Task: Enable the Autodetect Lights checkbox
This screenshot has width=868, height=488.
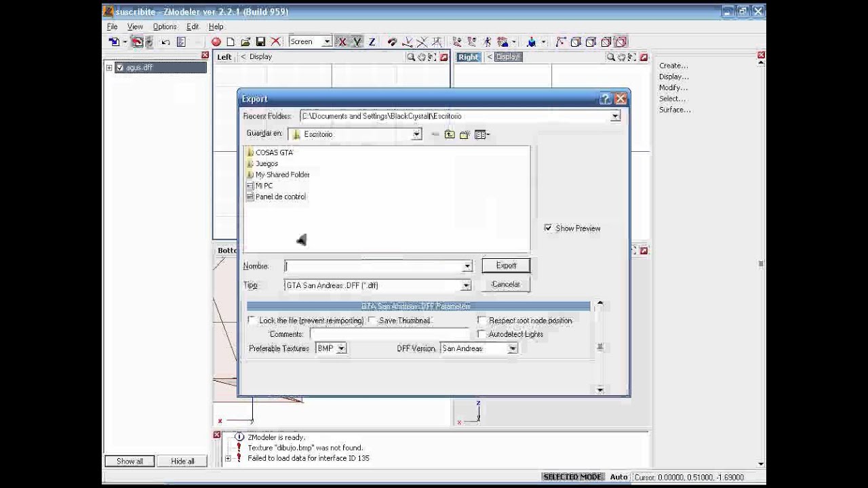Action: click(x=481, y=333)
